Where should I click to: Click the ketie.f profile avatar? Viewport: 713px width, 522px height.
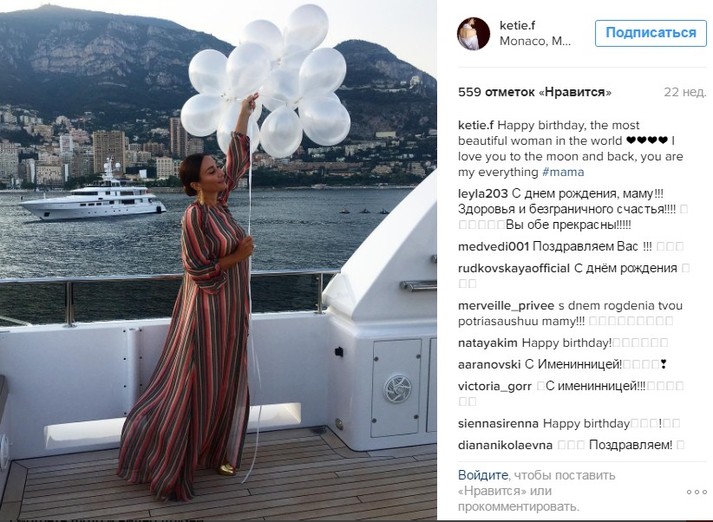[x=473, y=34]
